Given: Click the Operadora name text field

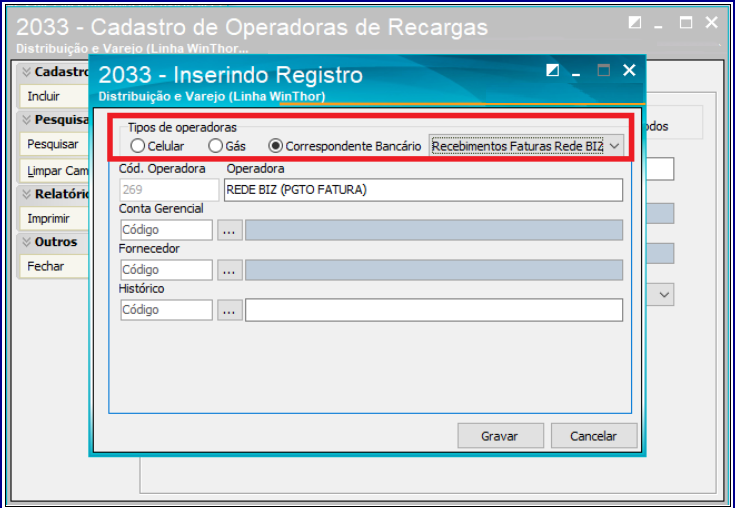Looking at the screenshot, I should (x=423, y=190).
